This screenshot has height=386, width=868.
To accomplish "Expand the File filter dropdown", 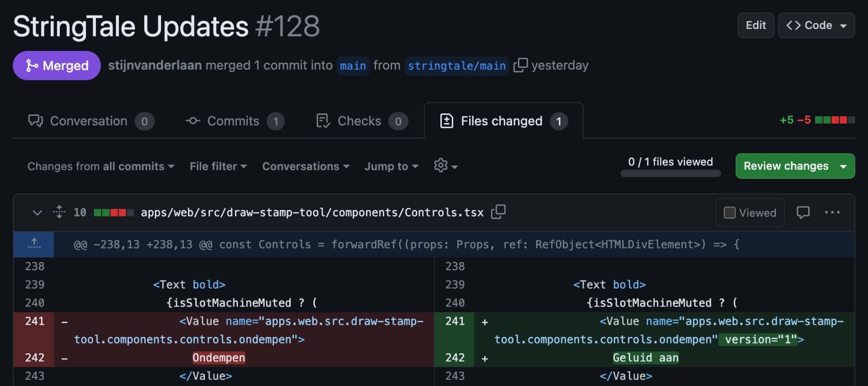I will pos(218,166).
